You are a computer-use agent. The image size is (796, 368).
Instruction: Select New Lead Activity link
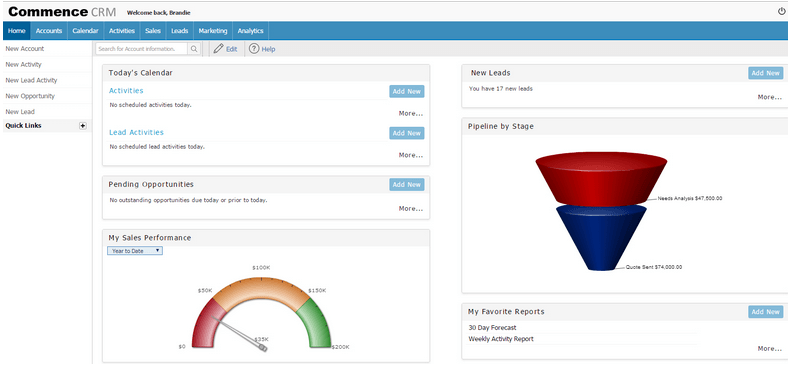31,80
